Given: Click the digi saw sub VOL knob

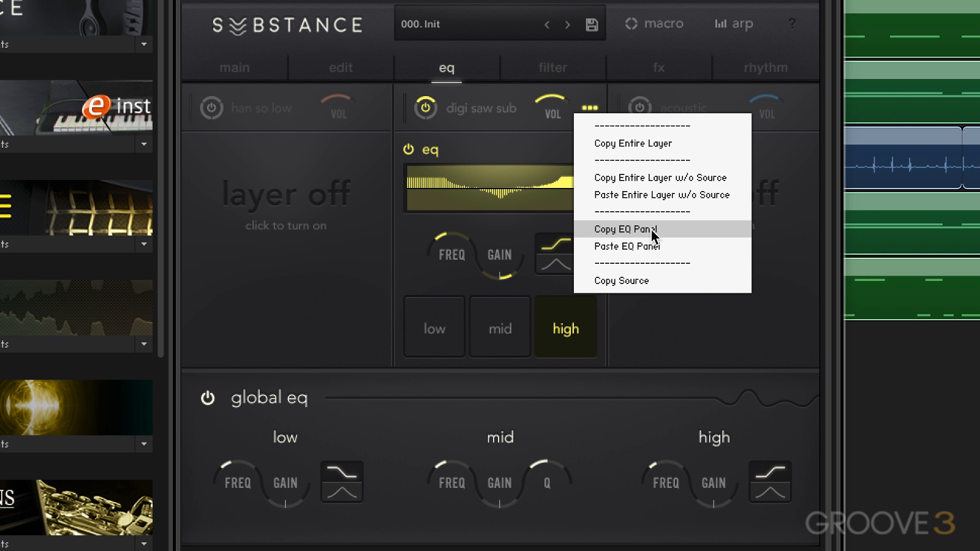Looking at the screenshot, I should point(552,107).
